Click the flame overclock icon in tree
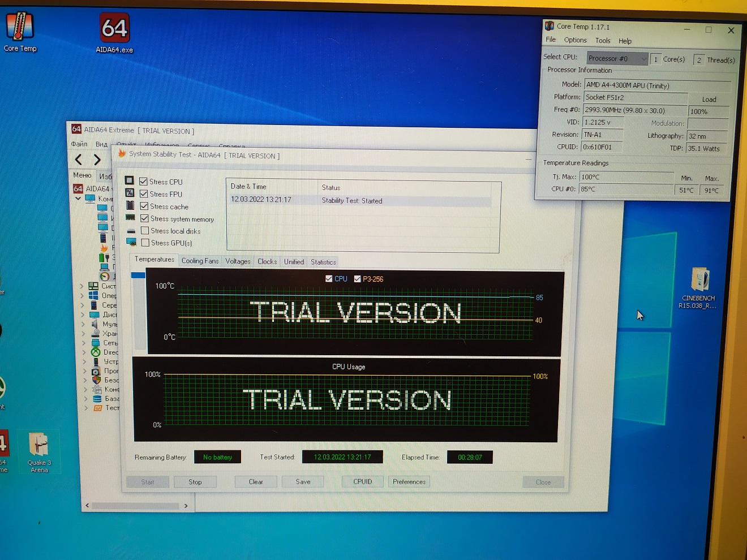 pos(104,248)
